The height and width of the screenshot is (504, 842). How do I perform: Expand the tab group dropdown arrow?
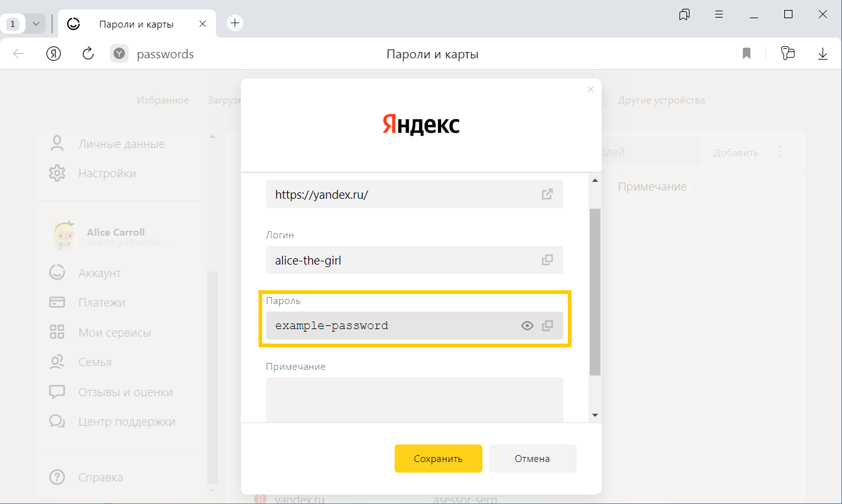coord(36,24)
